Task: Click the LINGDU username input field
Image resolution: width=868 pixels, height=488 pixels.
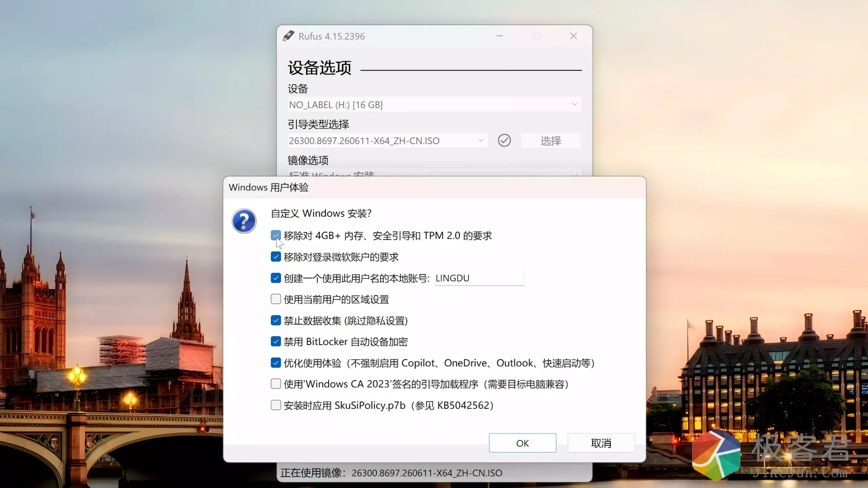Action: click(479, 278)
